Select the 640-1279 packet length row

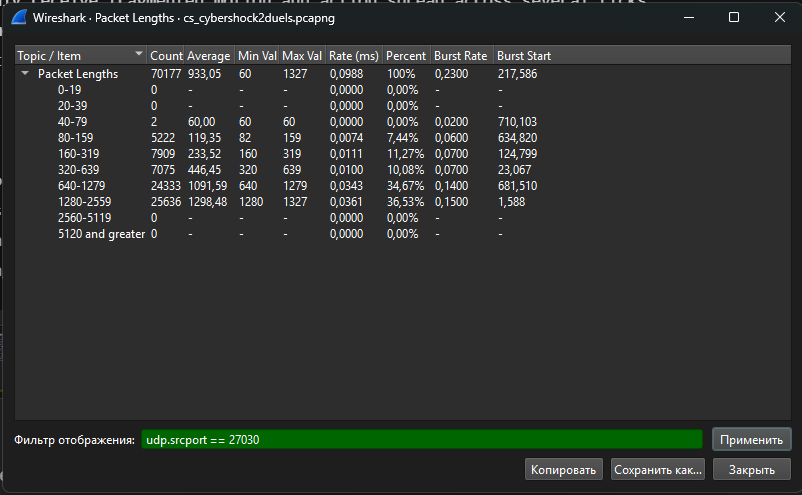tap(81, 185)
